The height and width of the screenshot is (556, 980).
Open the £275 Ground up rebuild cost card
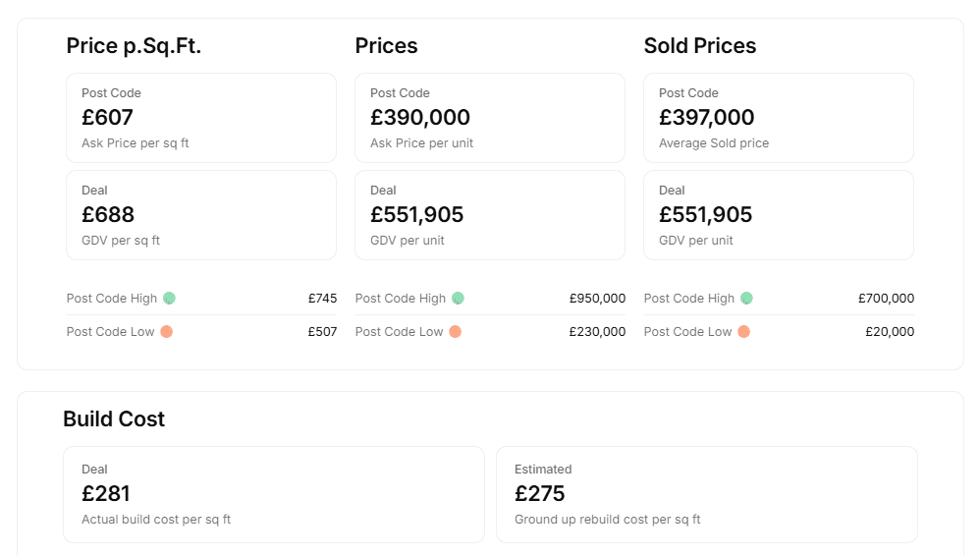pos(707,495)
